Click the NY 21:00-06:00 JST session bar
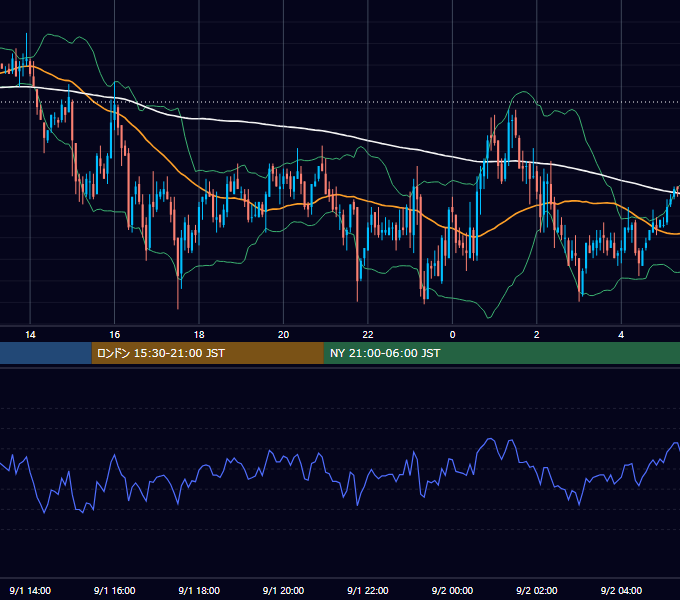The height and width of the screenshot is (600, 680). pyautogui.click(x=502, y=353)
